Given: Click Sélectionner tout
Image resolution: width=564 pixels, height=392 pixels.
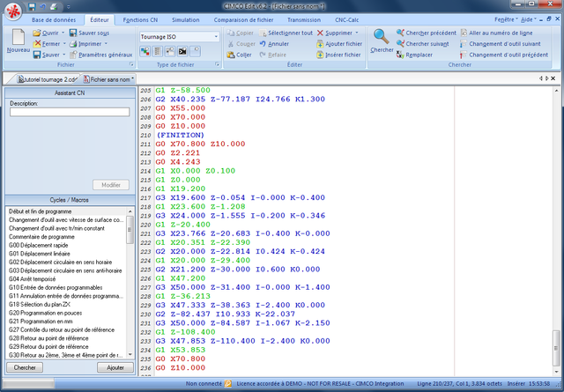Looking at the screenshot, I should 286,33.
